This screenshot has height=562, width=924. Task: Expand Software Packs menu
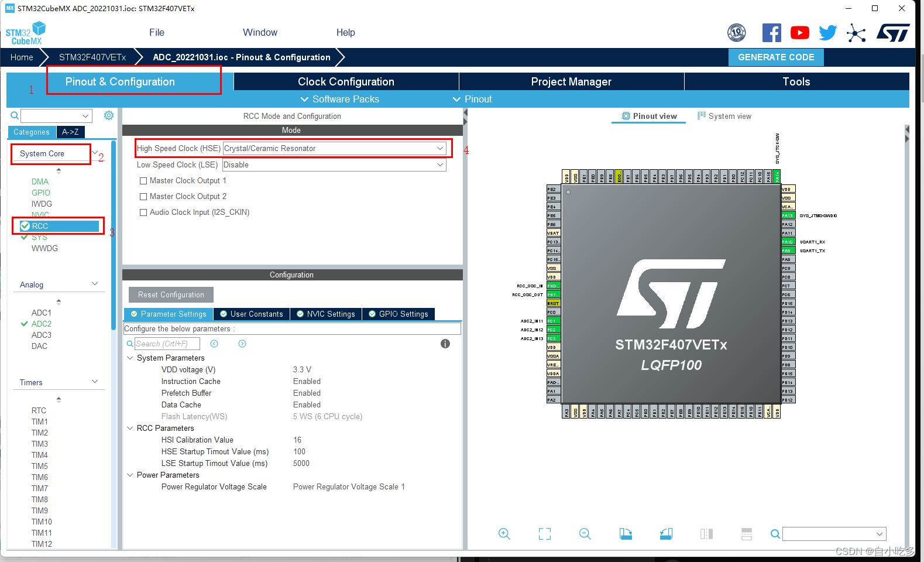[339, 99]
